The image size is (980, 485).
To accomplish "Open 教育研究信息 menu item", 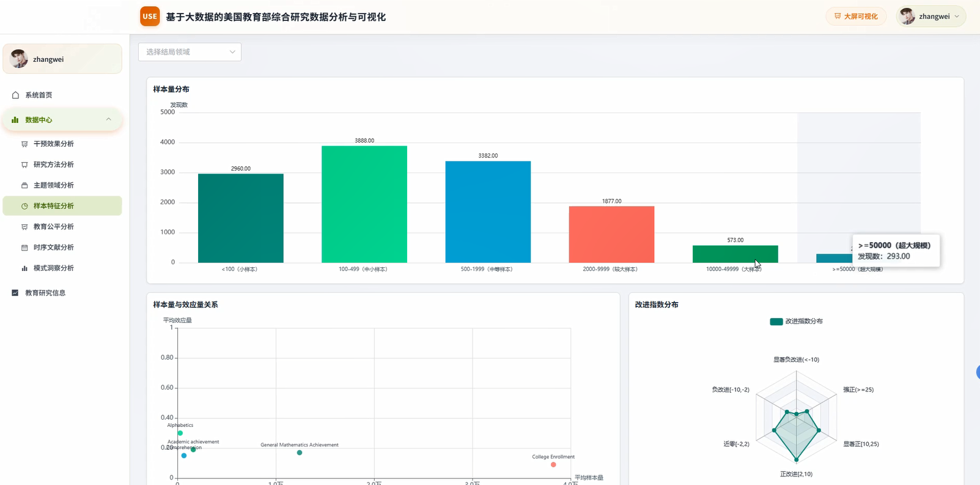I will tap(62, 293).
